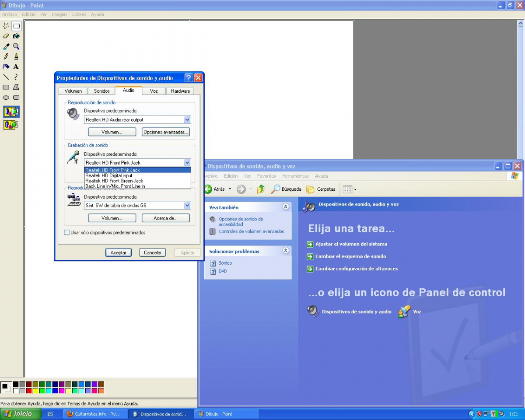Choose 'Realtek HD Digital input' from list
The height and width of the screenshot is (420, 525).
point(137,175)
